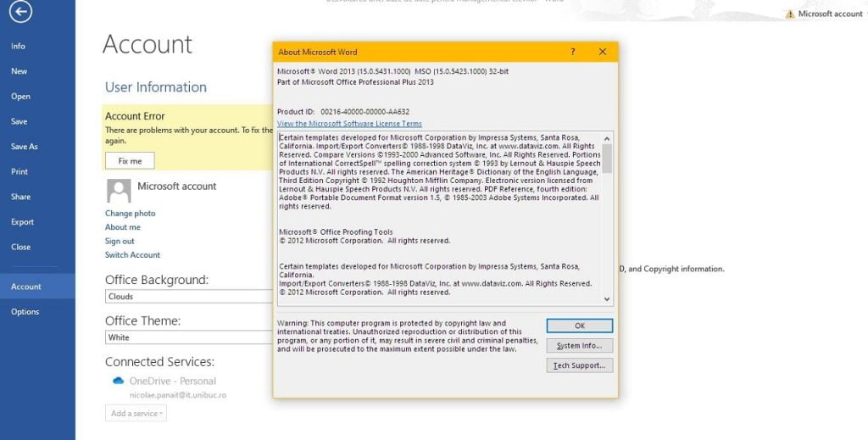Open the Office Theme dropdown showing White
868x440 pixels.
[188, 337]
